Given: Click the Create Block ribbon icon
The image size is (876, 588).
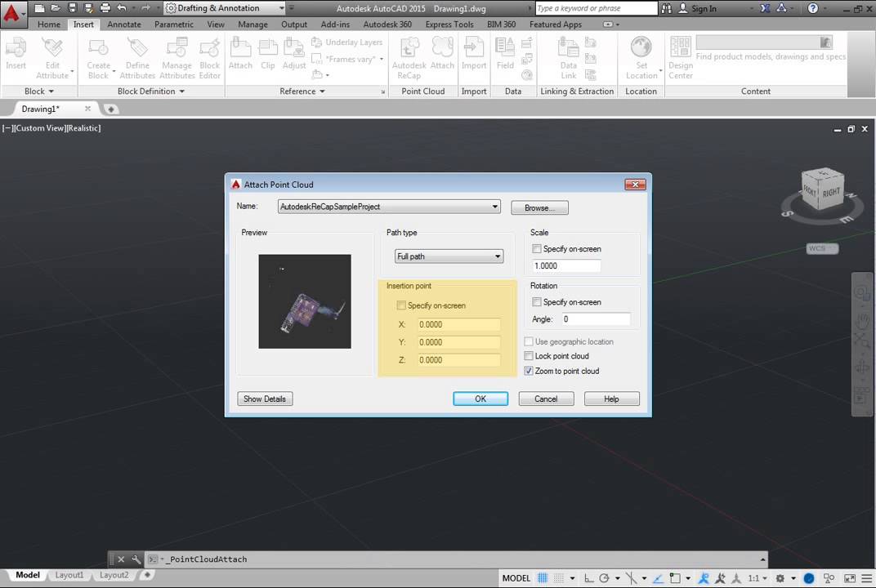Looking at the screenshot, I should (x=98, y=48).
